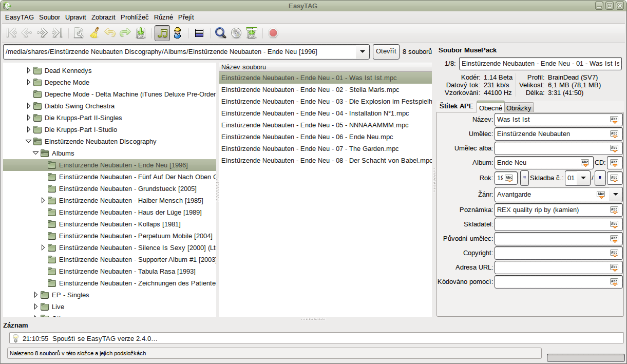The height and width of the screenshot is (364, 627).
Task: Click Abc icon in Skladatel field
Action: tap(614, 224)
